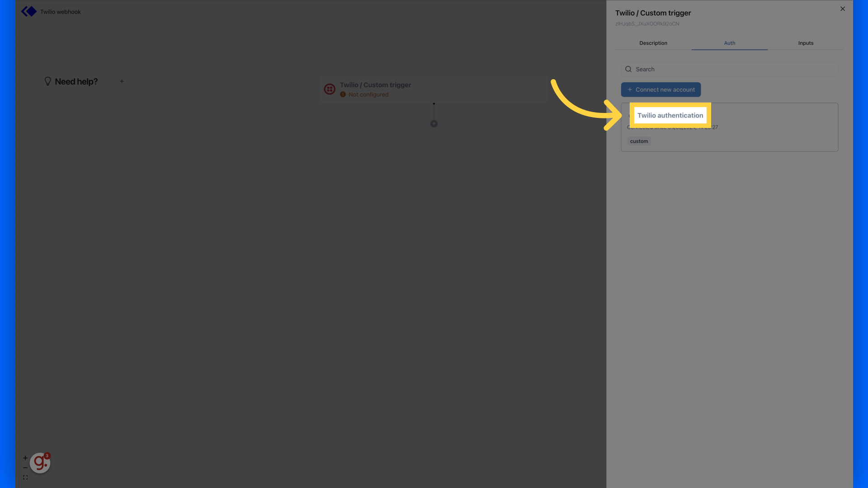868x488 pixels.
Task: Fit the canvas to screen icon
Action: (x=25, y=478)
